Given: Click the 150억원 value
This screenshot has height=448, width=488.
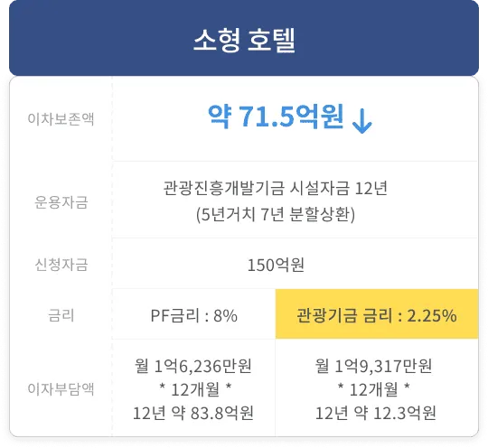Looking at the screenshot, I should (276, 265).
